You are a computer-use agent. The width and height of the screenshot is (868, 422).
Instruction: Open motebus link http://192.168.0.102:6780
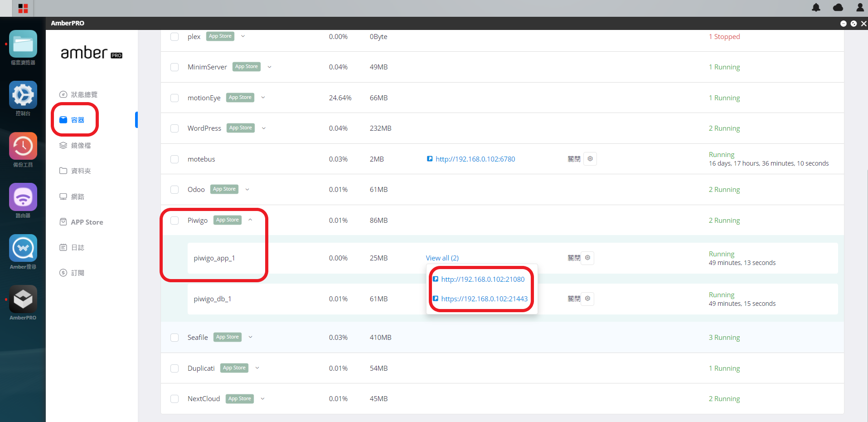(475, 159)
